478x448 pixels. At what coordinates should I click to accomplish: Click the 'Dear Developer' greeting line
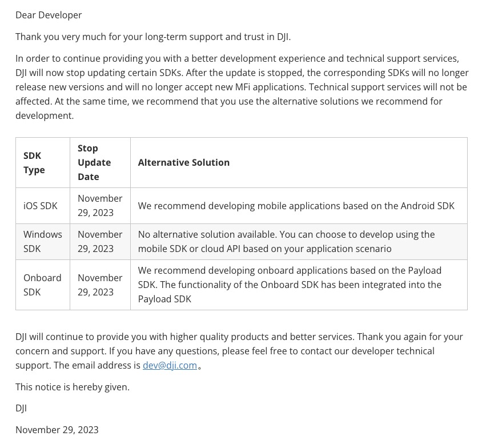coord(49,15)
